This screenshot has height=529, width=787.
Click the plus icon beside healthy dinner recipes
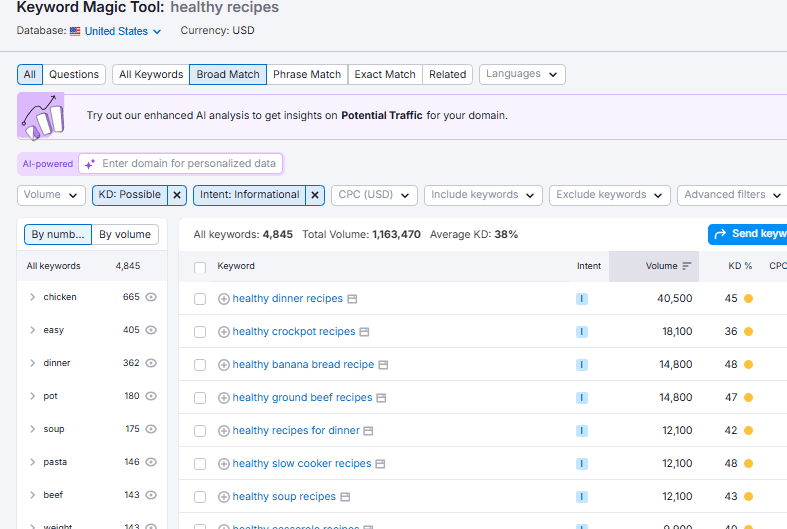(x=224, y=299)
